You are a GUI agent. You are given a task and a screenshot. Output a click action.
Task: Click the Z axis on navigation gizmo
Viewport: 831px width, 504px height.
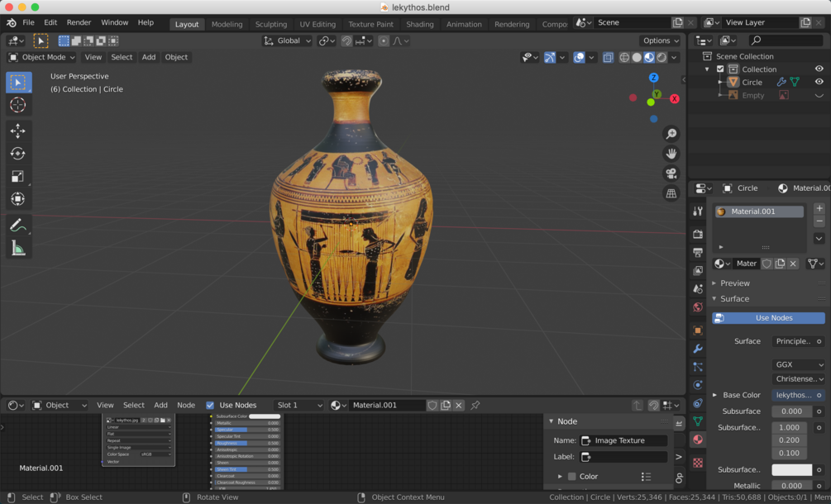tap(653, 78)
